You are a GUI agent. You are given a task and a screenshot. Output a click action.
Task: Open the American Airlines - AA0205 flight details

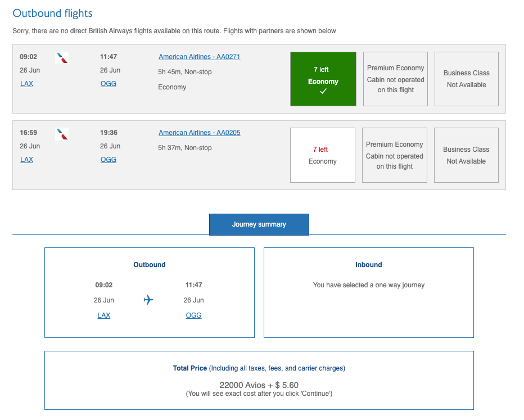(199, 133)
